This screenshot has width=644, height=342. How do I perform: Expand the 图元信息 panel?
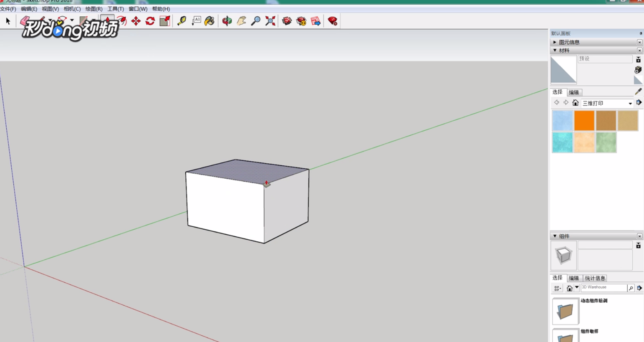click(x=555, y=42)
